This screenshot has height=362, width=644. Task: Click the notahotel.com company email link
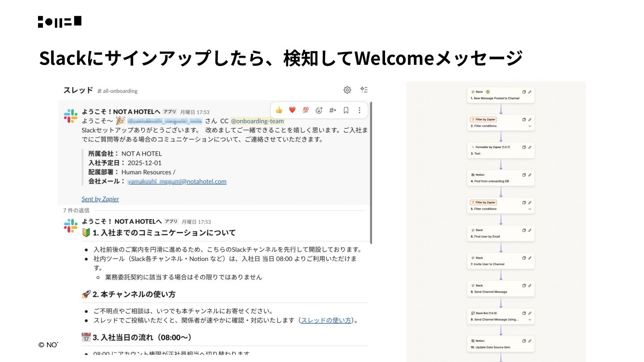coord(177,181)
